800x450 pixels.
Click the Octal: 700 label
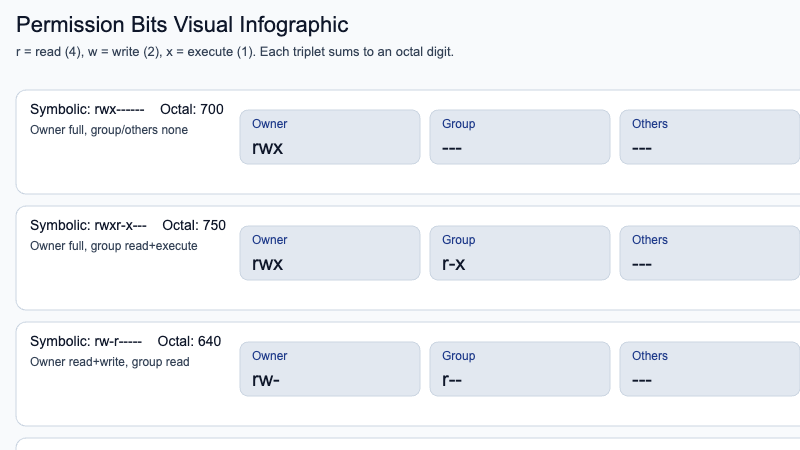coord(192,109)
